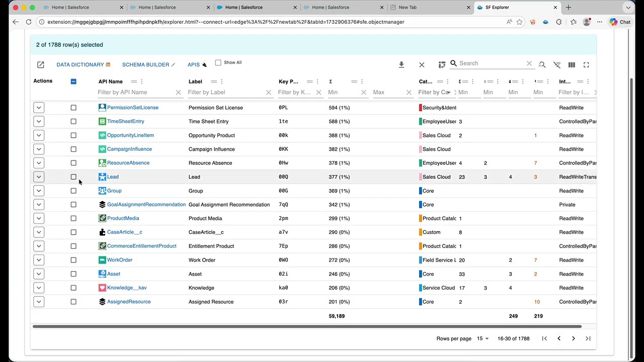644x362 pixels.
Task: Expand actions for PermissionSetLicense row
Action: tap(39, 108)
